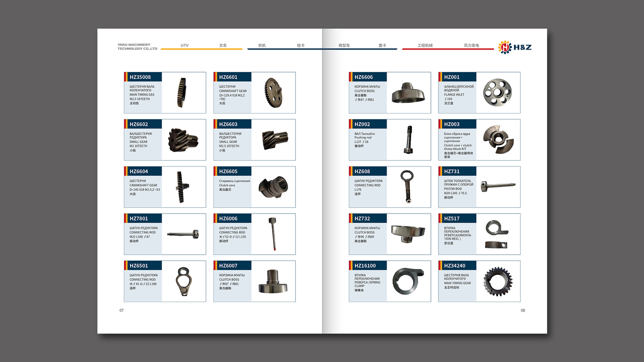Select the 风力发电 category label
644x362 pixels.
pyautogui.click(x=471, y=46)
